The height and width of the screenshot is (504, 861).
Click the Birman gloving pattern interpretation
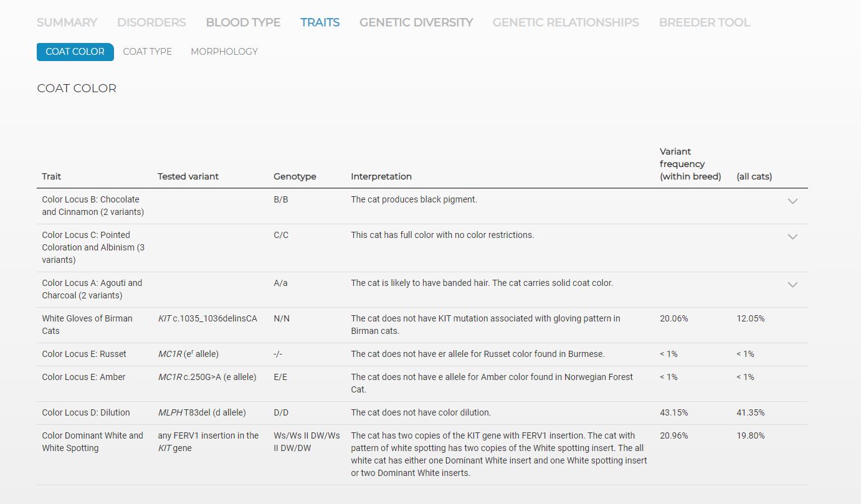[x=486, y=325]
